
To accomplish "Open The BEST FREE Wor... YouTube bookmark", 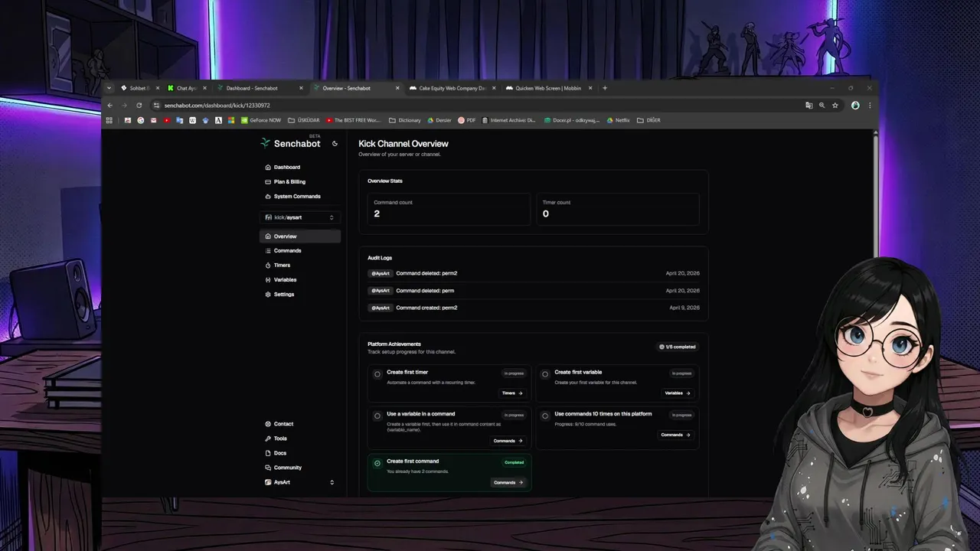I will tap(353, 120).
